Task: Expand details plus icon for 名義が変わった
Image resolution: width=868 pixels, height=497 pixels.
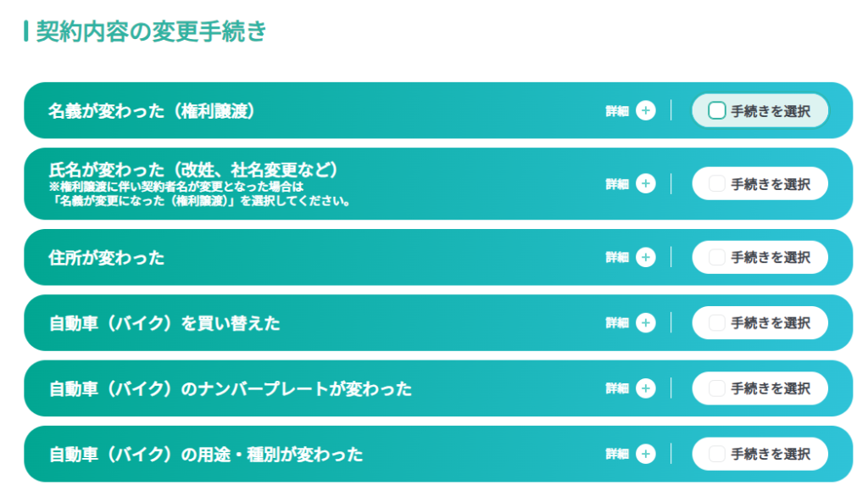Action: (645, 111)
